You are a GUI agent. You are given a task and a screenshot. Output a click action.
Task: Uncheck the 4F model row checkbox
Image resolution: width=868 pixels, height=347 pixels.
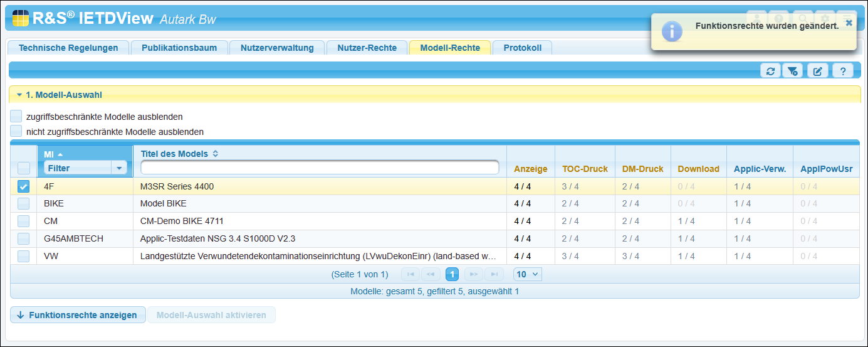click(x=23, y=186)
